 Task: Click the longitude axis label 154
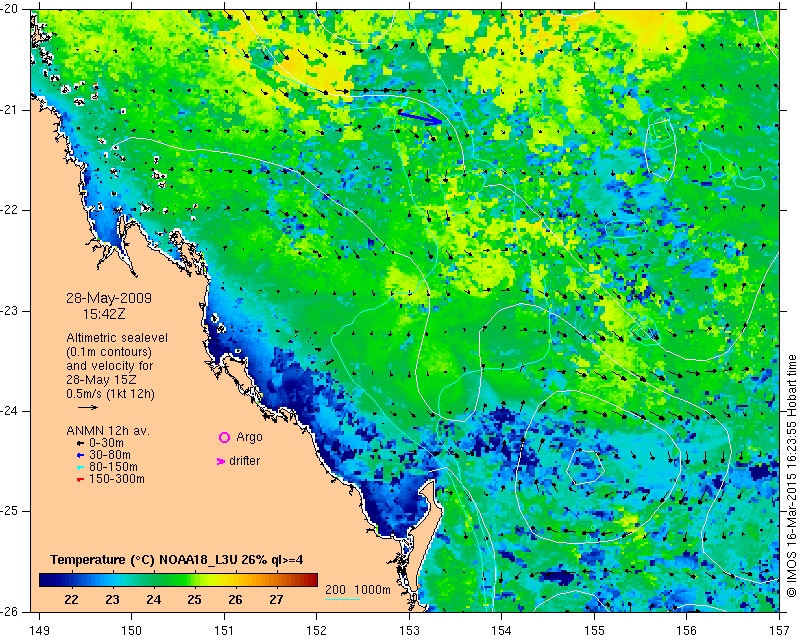pyautogui.click(x=502, y=631)
